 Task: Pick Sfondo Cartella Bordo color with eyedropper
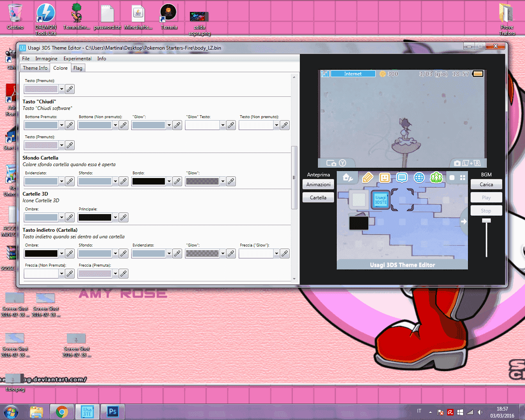178,181
